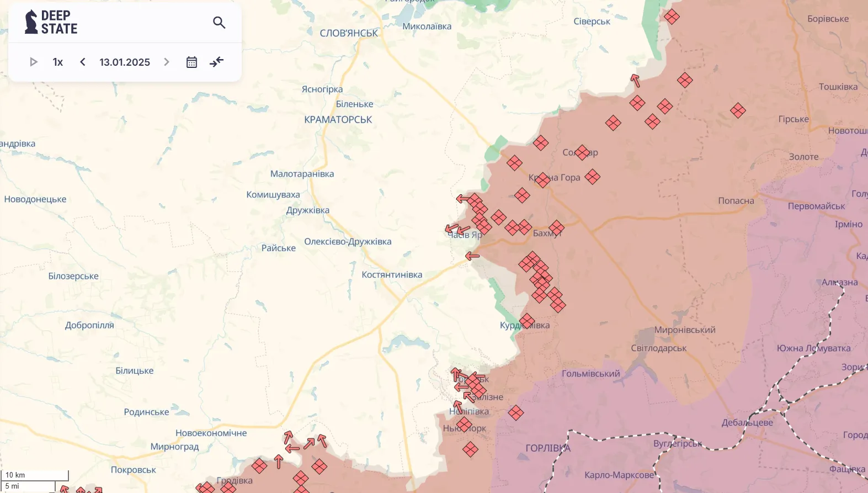Viewport: 868px width, 493px height.
Task: Click the ГОРЛІВКА city label
Action: click(548, 448)
